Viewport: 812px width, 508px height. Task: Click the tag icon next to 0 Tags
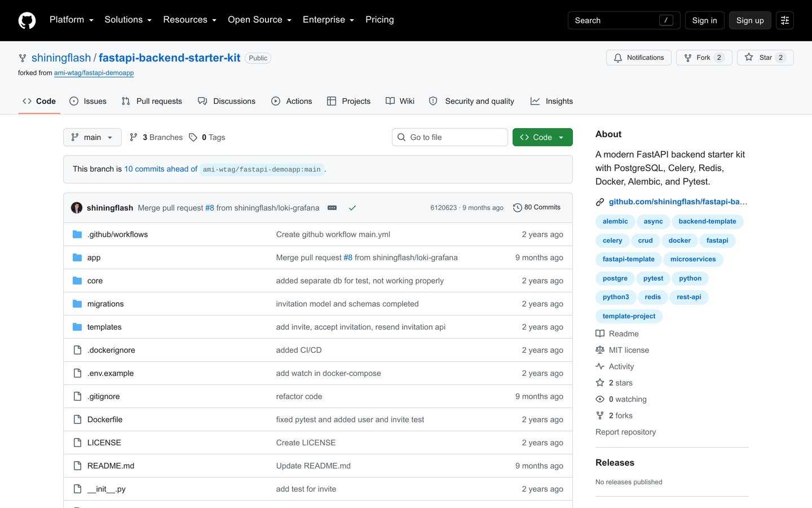point(193,137)
